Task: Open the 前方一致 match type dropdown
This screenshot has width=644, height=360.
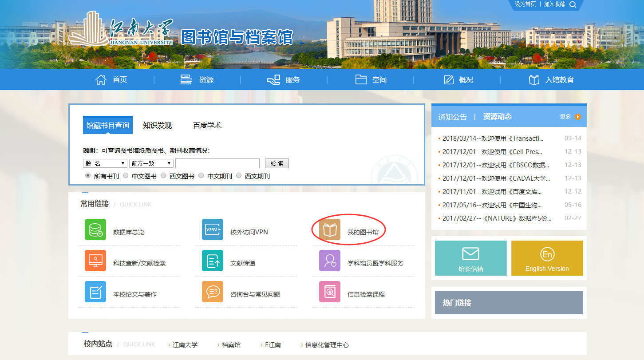Action: pyautogui.click(x=151, y=163)
